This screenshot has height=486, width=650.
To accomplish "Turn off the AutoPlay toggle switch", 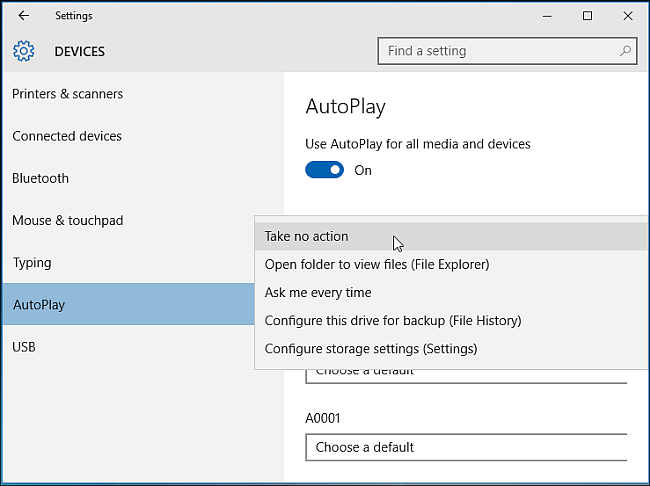I will [x=324, y=170].
